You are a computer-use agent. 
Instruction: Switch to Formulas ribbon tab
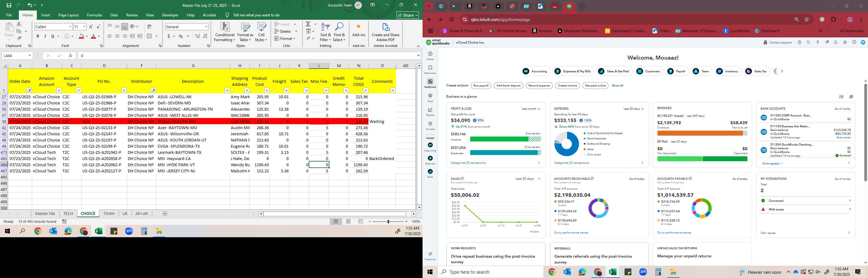click(x=94, y=15)
